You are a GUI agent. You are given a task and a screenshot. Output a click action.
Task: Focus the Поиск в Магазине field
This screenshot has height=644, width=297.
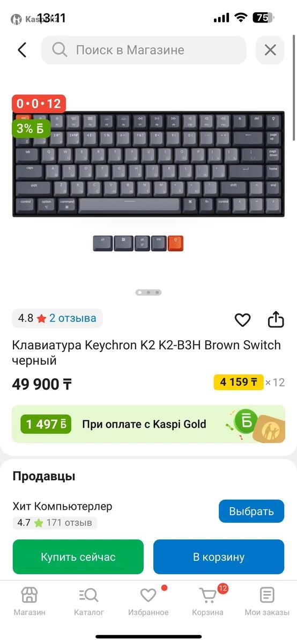tap(144, 50)
